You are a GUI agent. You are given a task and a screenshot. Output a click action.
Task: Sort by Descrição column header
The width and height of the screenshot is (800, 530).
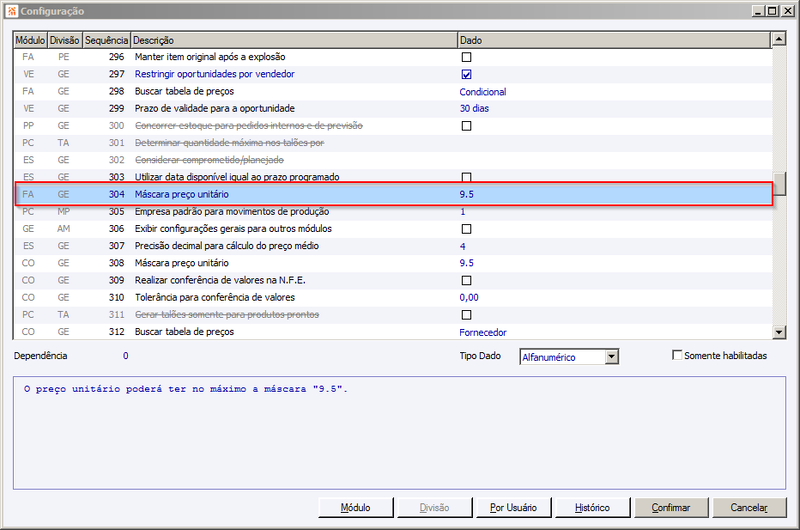pos(294,40)
